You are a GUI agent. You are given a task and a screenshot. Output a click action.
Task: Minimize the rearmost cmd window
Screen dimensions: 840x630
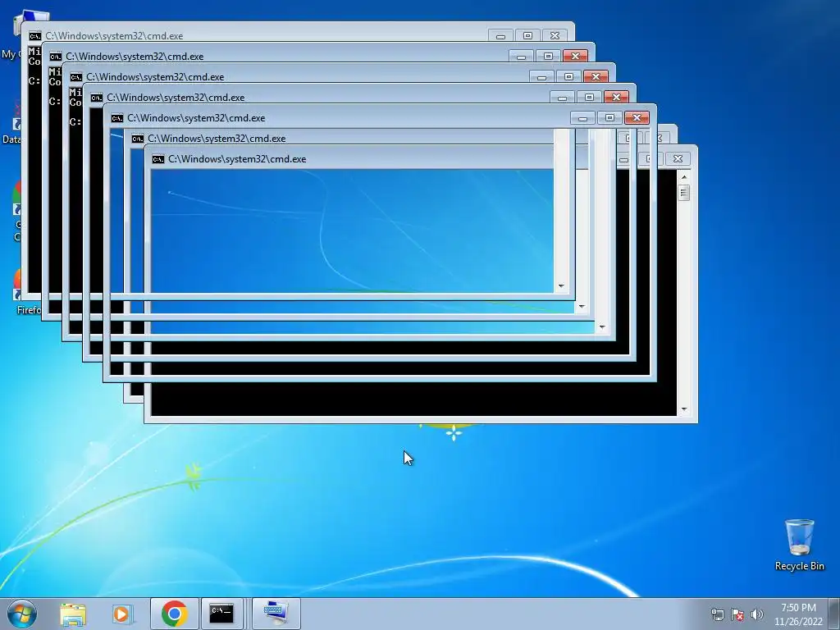pos(500,35)
